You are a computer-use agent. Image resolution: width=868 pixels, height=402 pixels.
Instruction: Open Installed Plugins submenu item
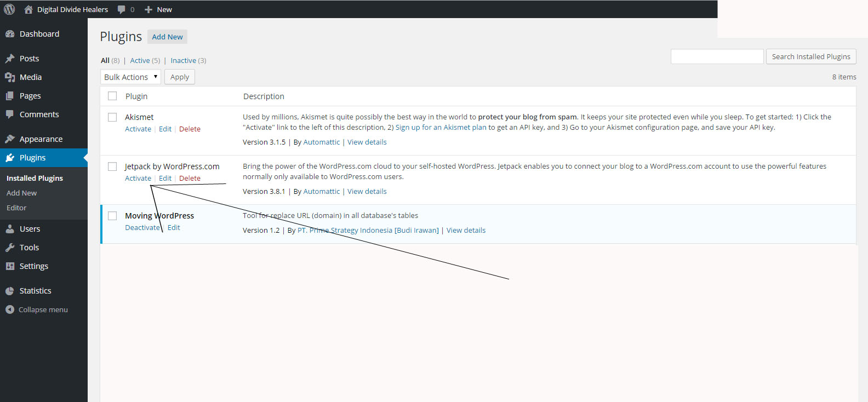[35, 178]
